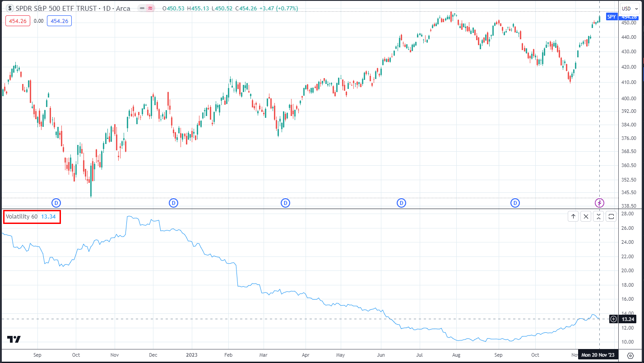The height and width of the screenshot is (363, 644).
Task: Open the June 2023 dividend D marker
Action: [401, 203]
